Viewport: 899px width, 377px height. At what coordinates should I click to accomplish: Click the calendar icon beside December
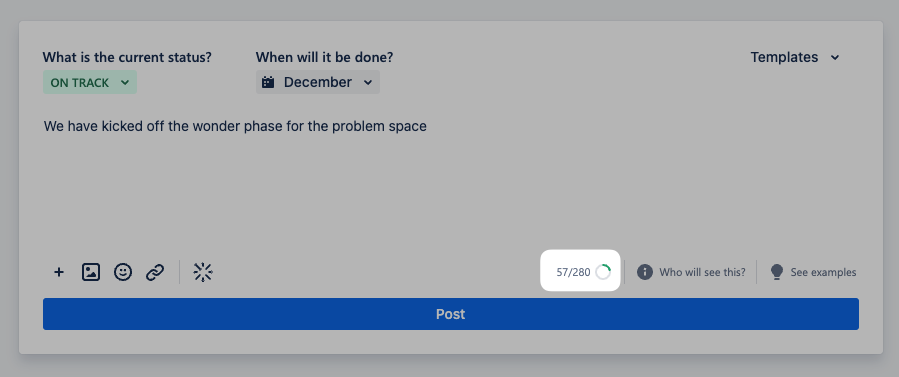tap(268, 83)
